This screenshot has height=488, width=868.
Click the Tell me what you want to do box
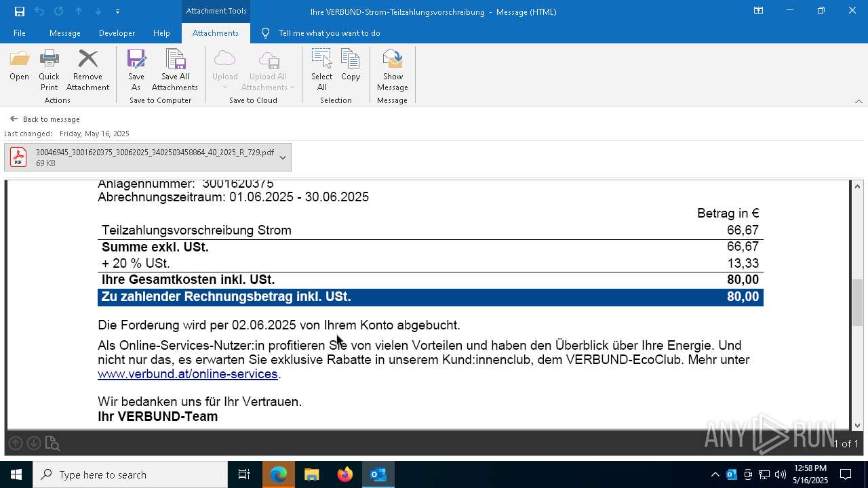[329, 33]
